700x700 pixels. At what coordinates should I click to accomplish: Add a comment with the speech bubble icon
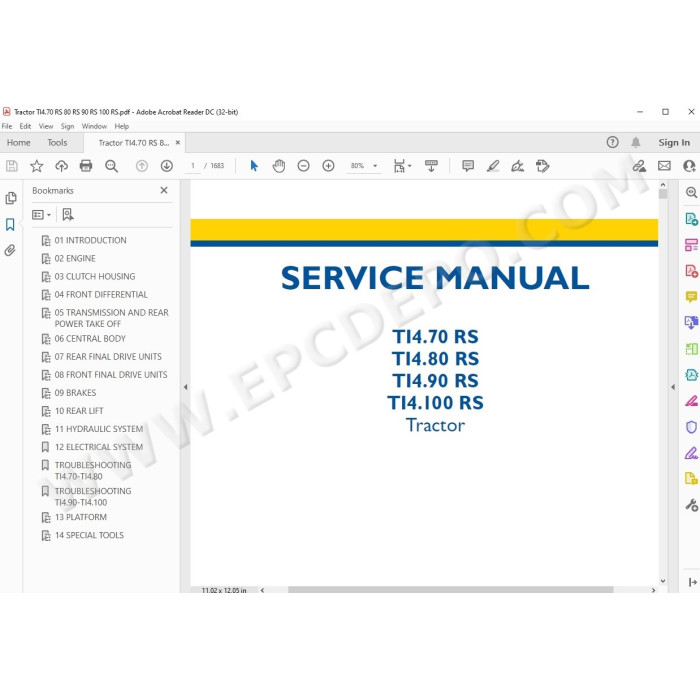click(x=468, y=166)
